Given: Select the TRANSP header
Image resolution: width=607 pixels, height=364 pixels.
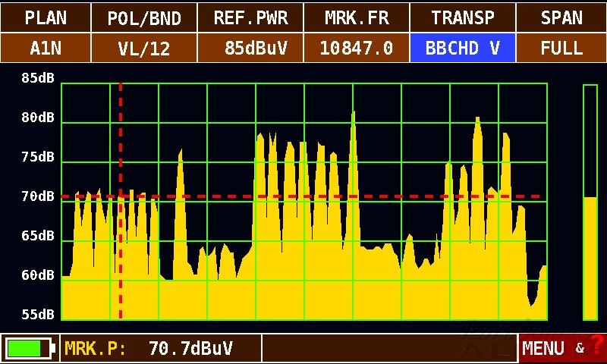Looking at the screenshot, I should click(x=463, y=17).
